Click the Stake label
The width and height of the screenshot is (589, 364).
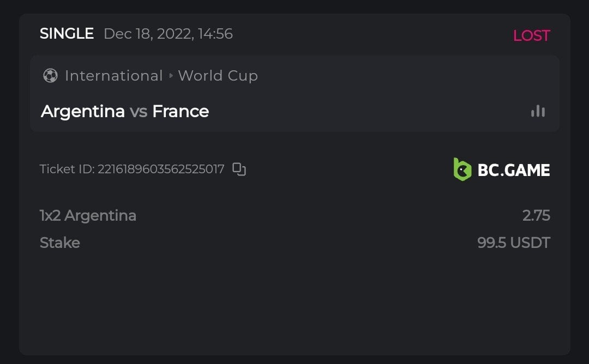[60, 242]
